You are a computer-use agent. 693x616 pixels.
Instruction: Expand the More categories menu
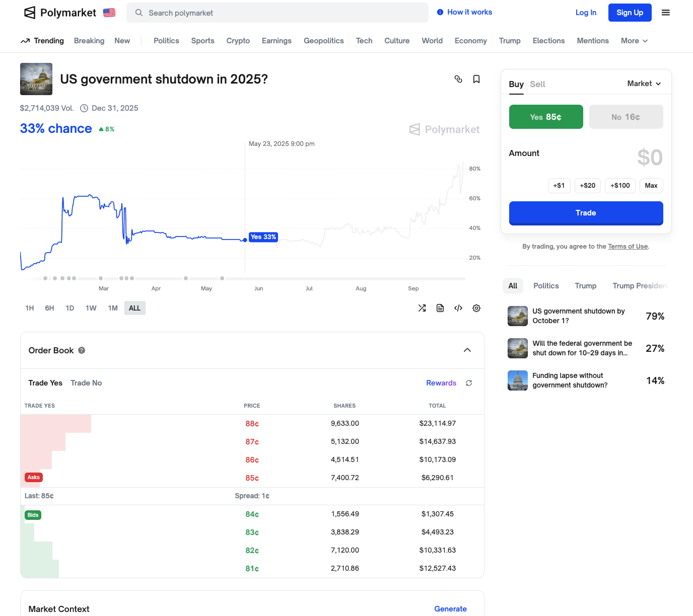634,41
